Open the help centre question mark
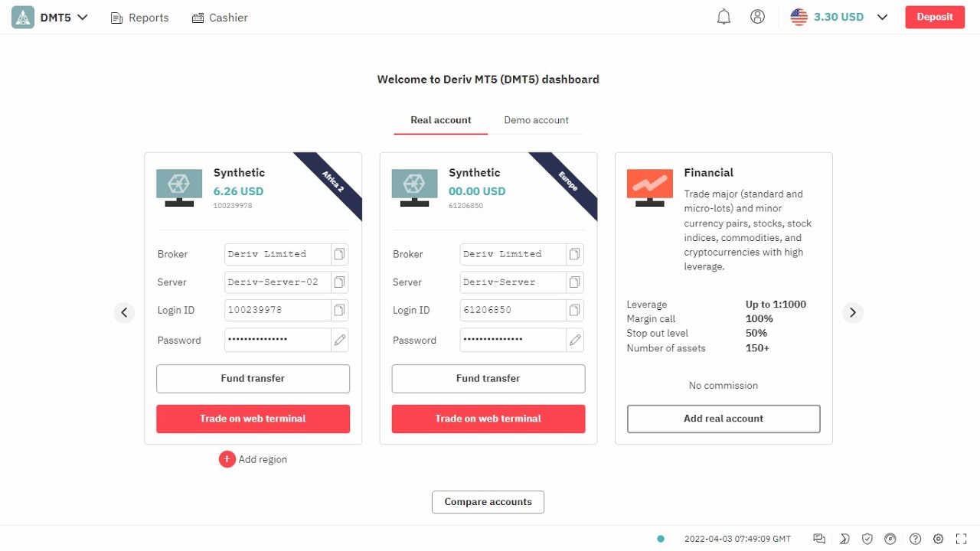The height and width of the screenshot is (551, 980). click(x=915, y=539)
